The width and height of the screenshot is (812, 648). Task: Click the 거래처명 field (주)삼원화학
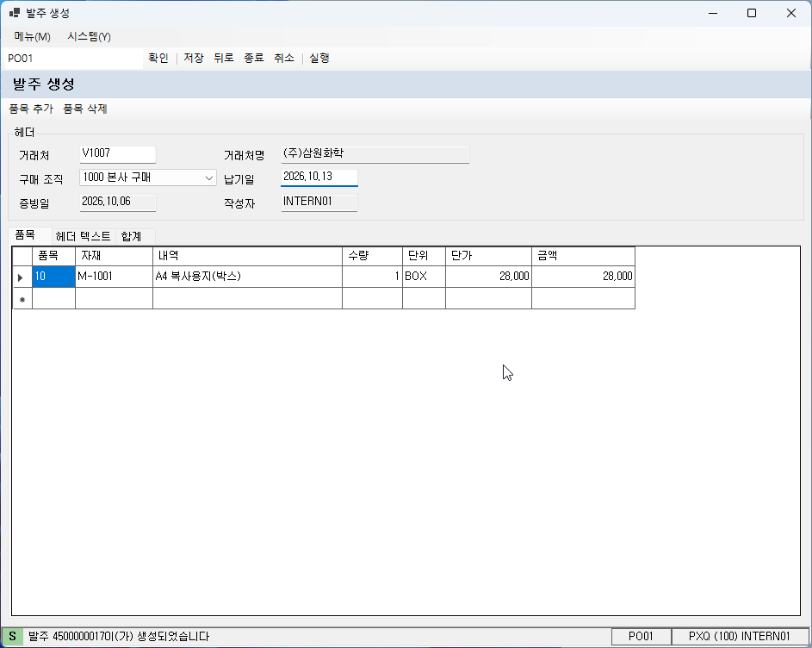tap(375, 154)
